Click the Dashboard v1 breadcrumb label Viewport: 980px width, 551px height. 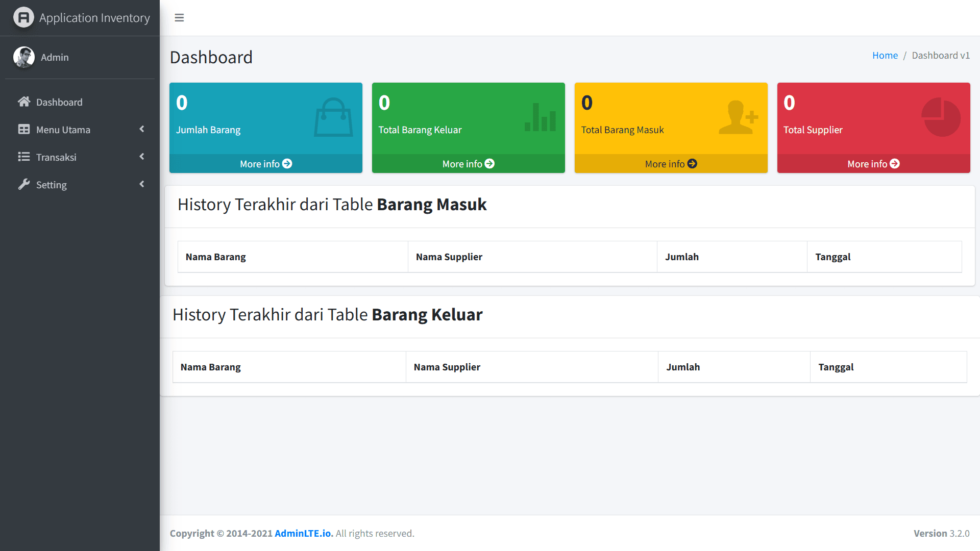(x=941, y=55)
